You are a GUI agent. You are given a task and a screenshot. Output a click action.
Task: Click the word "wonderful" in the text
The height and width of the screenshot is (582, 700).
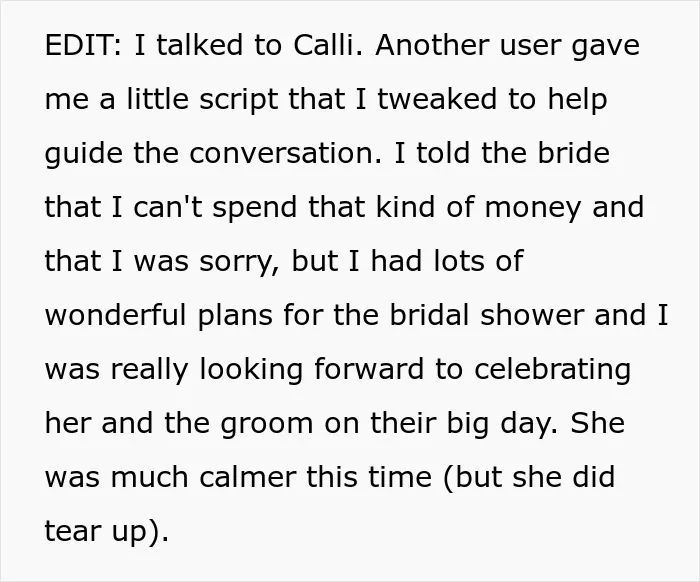[x=116, y=315]
